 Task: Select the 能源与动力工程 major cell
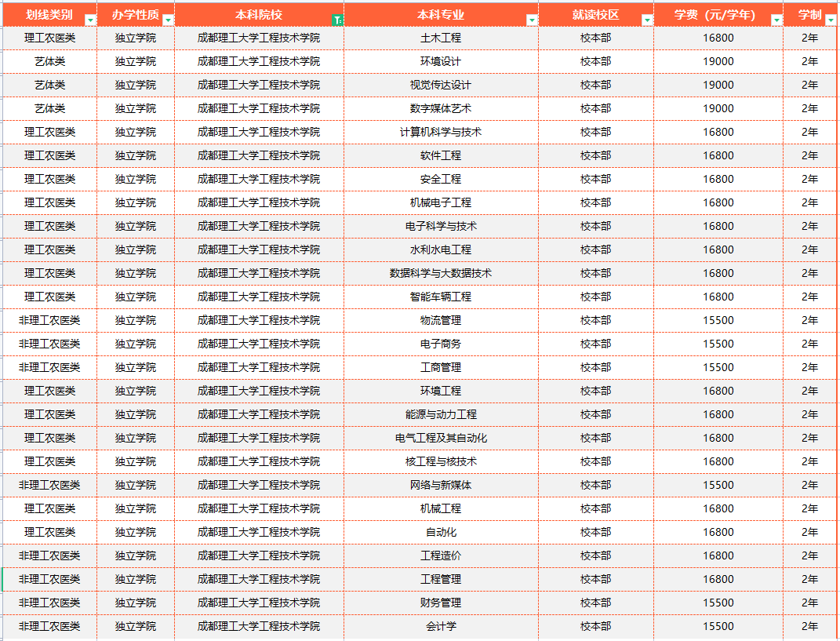441,415
